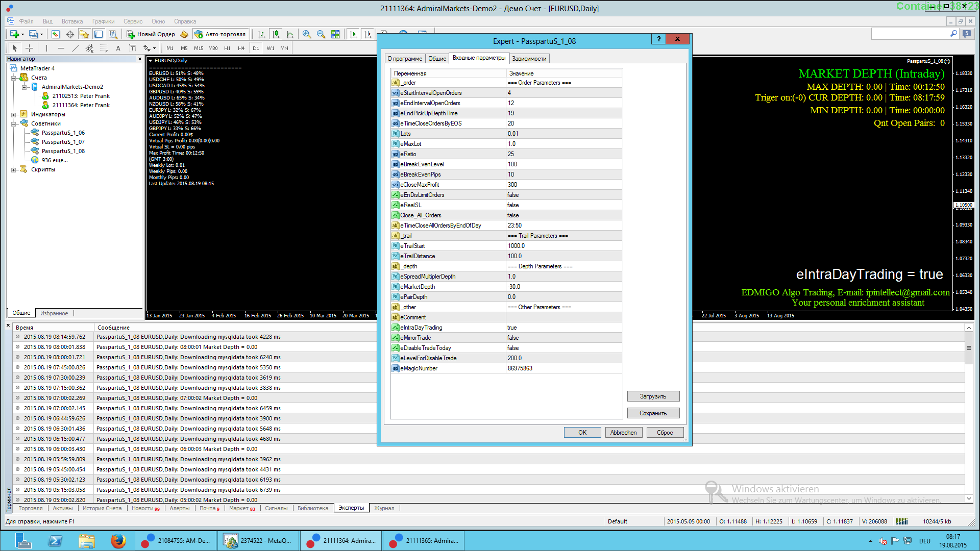Open the Strategy Tester toolbar icon
The width and height of the screenshot is (980, 551).
click(113, 34)
